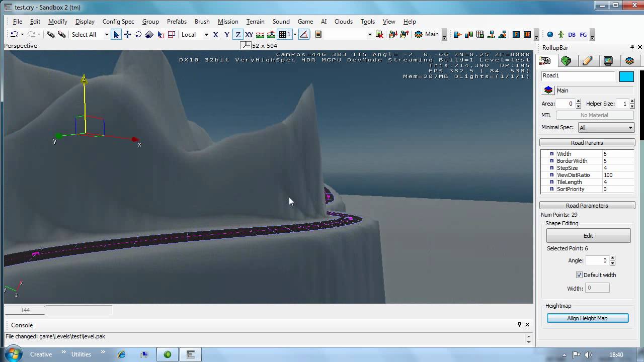Click the Snap to Grid toolbar icon
This screenshot has width=644, height=362.
click(x=283, y=34)
